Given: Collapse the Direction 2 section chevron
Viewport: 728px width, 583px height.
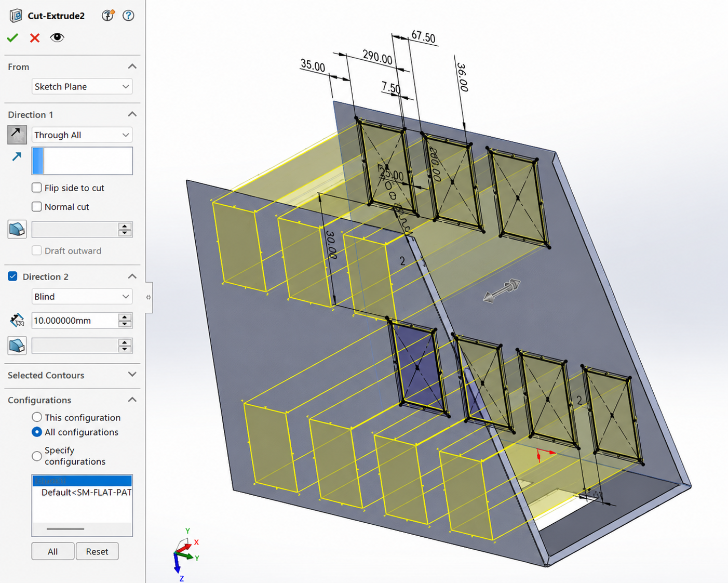Looking at the screenshot, I should click(132, 276).
